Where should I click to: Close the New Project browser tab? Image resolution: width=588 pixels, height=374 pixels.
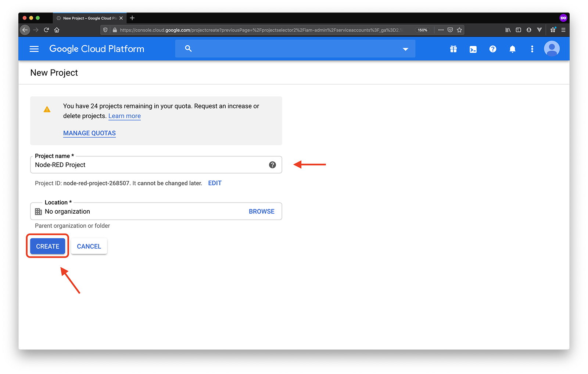pyautogui.click(x=121, y=18)
